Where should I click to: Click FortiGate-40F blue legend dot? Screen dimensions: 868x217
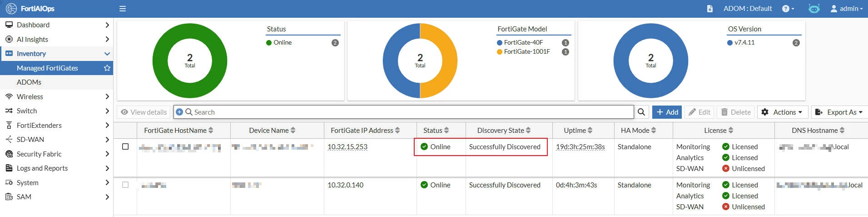(x=500, y=43)
